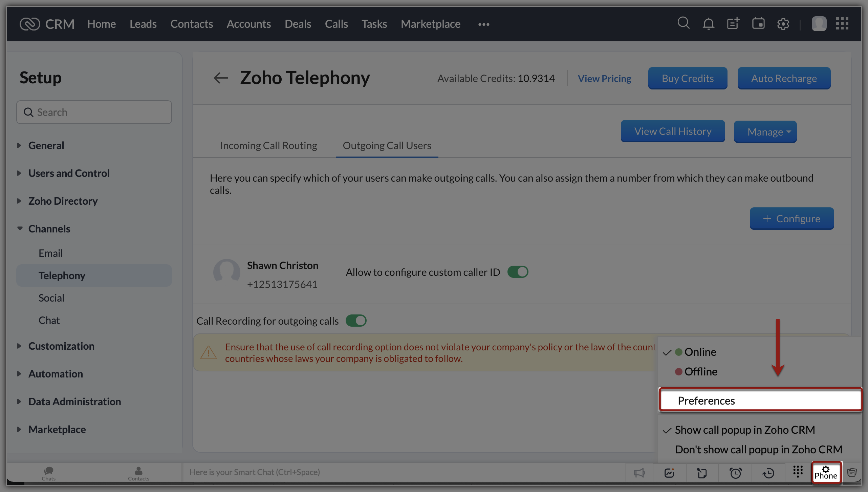Image resolution: width=868 pixels, height=492 pixels.
Task: Select Preferences in the phone menu
Action: click(x=706, y=401)
